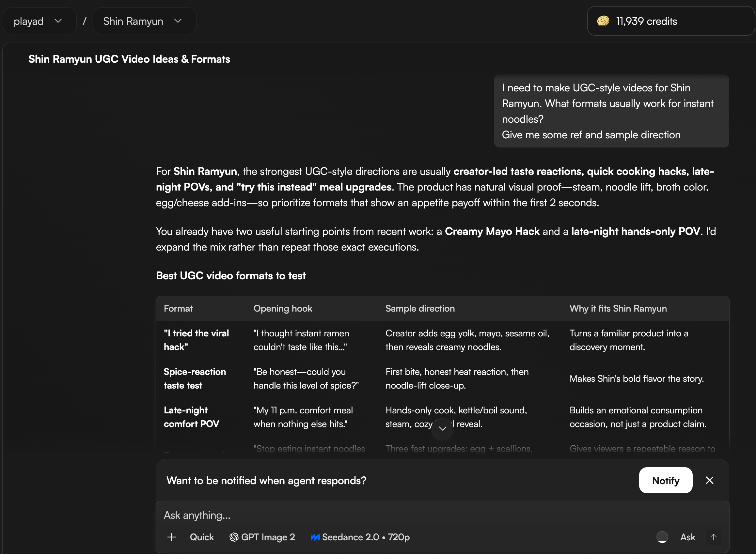The height and width of the screenshot is (554, 756).
Task: Open the Seedance 2.0 720p video model selector
Action: (x=360, y=537)
